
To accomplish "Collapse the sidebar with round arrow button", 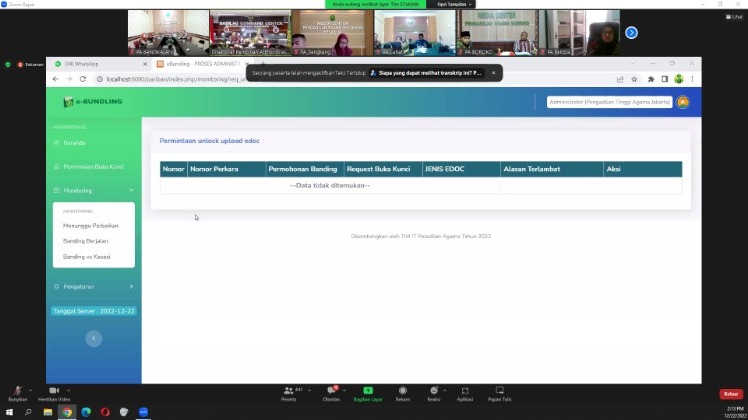I will [x=94, y=338].
